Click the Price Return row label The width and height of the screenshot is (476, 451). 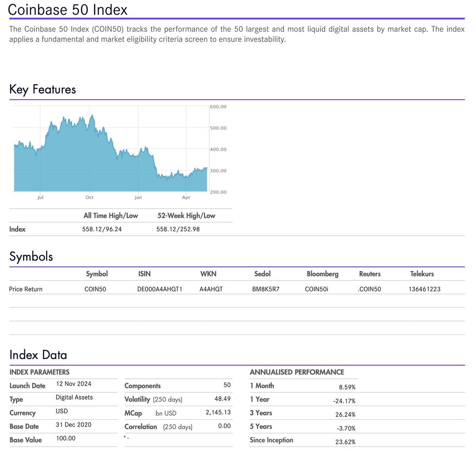(x=26, y=289)
